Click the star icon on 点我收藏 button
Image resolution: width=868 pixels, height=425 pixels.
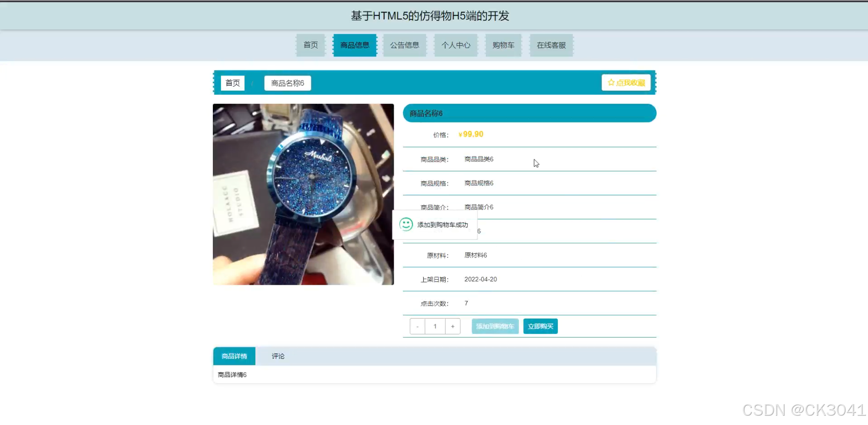(611, 82)
